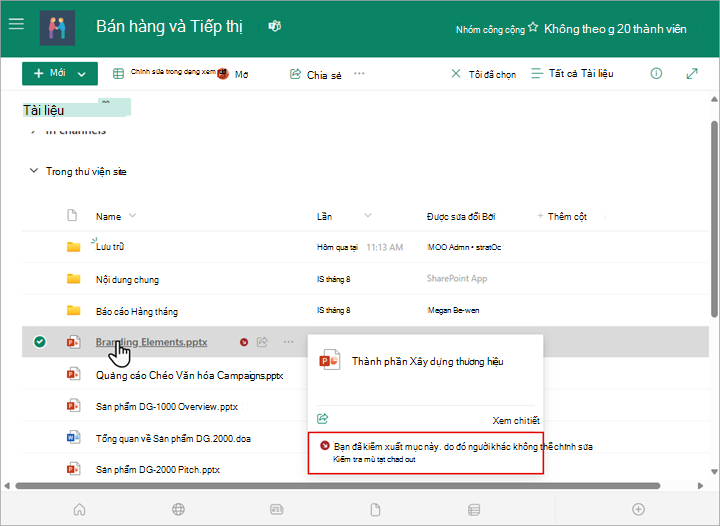Click the Bán hàng và Tiếp thị site logo
720x526 pixels.
click(x=57, y=28)
